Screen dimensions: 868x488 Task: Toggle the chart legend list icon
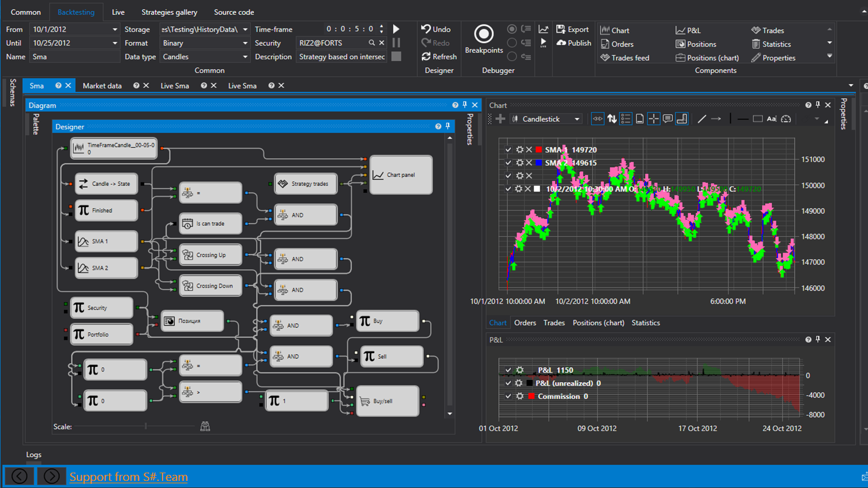click(x=625, y=119)
